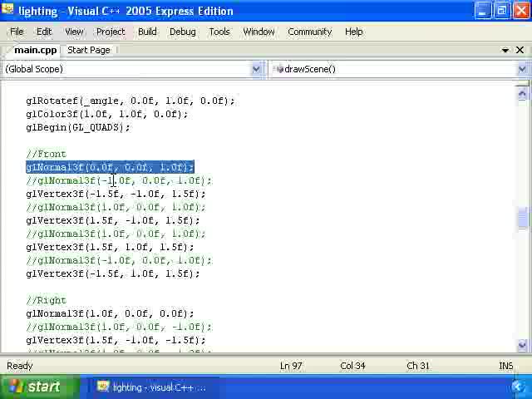Click the //Front comment line
532x399 pixels.
coord(47,154)
